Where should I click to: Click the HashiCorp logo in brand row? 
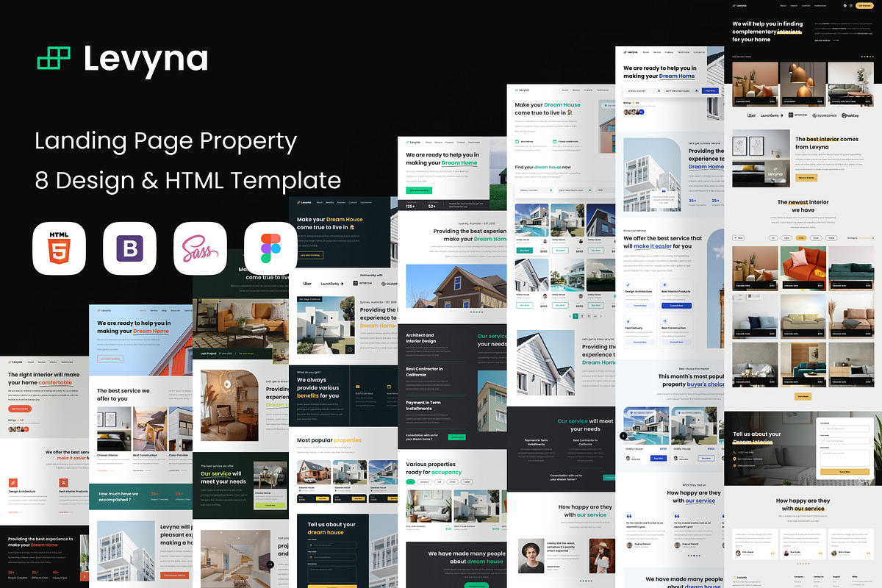pos(852,115)
